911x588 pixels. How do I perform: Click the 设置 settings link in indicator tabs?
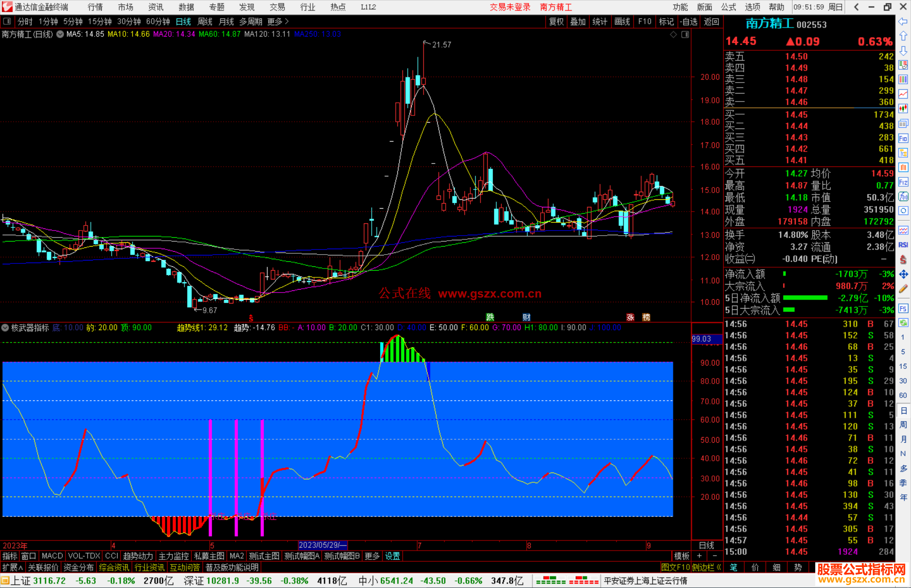point(392,556)
